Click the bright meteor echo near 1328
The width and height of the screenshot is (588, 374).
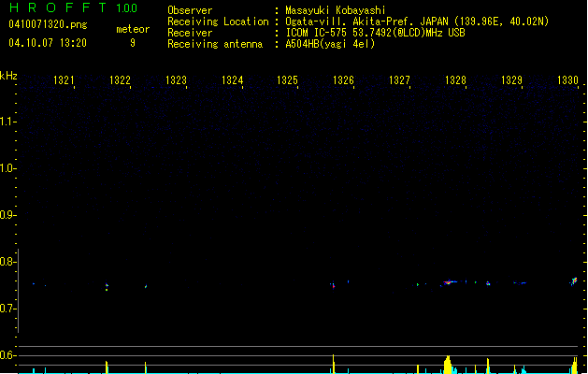click(448, 282)
